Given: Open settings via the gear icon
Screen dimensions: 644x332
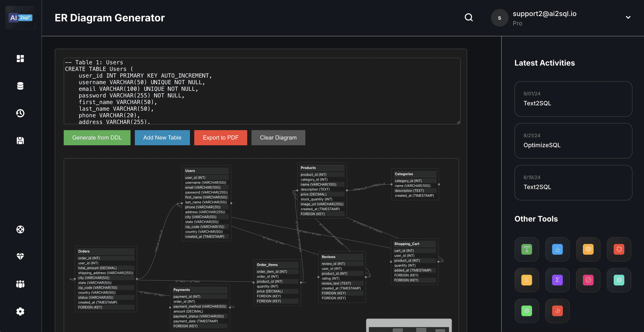Looking at the screenshot, I should pyautogui.click(x=20, y=311).
